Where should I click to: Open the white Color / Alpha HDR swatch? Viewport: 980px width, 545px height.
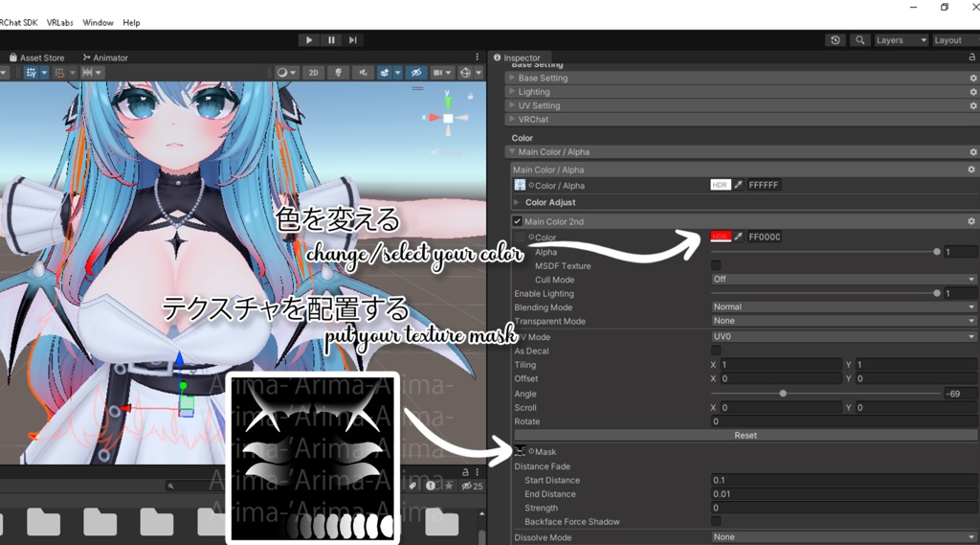(x=721, y=185)
